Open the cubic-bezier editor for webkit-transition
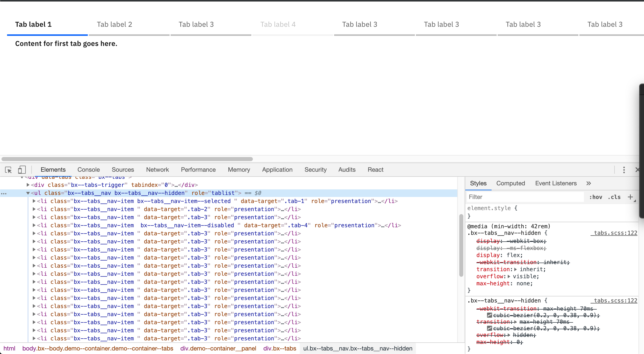Screen dimensions: 644x354 [x=489, y=315]
